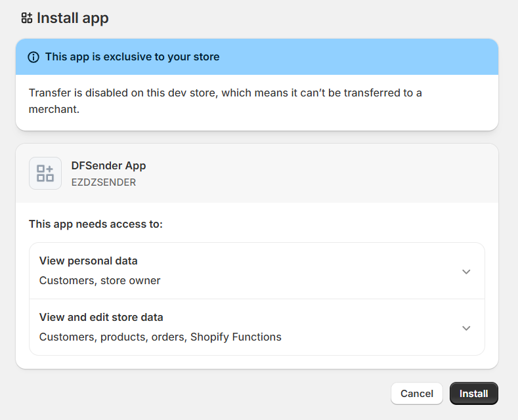The height and width of the screenshot is (420, 518).
Task: Click "This app needs access to:" heading
Action: [96, 224]
